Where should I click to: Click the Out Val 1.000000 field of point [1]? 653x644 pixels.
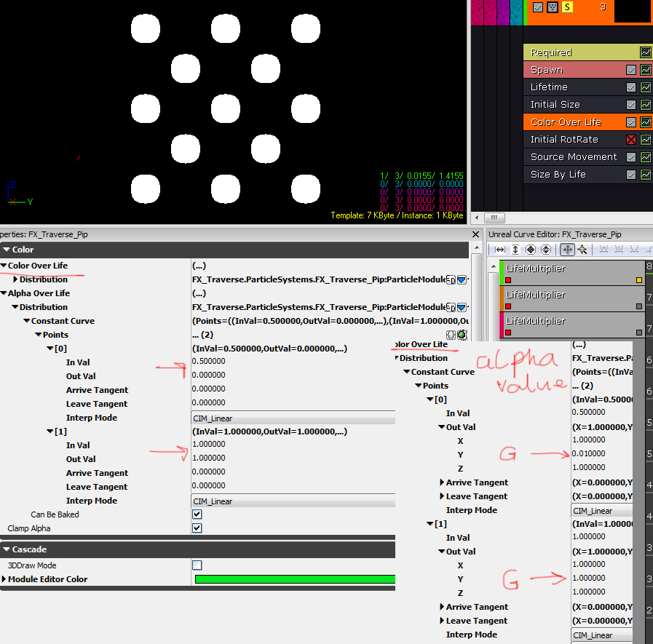293,458
